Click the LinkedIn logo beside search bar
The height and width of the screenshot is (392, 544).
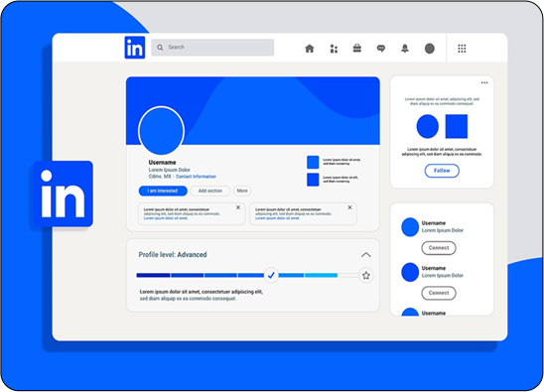point(135,48)
